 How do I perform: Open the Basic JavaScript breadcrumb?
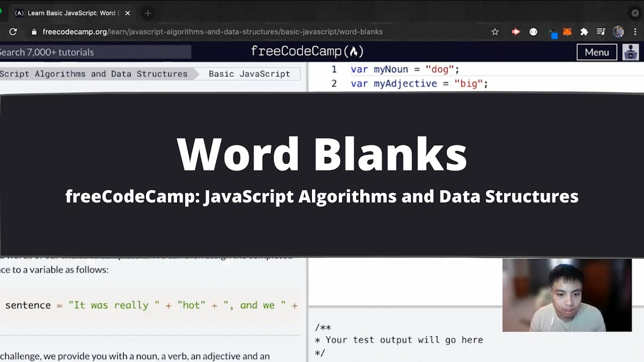[250, 74]
